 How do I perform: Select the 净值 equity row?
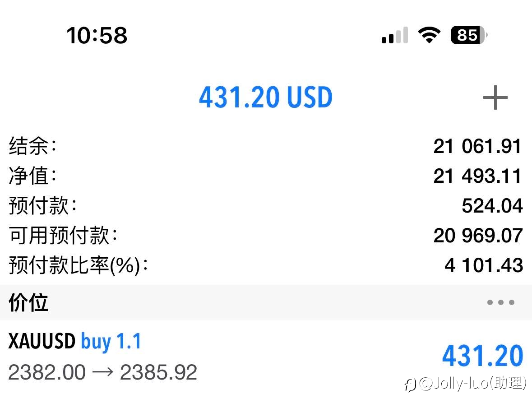[x=266, y=176]
